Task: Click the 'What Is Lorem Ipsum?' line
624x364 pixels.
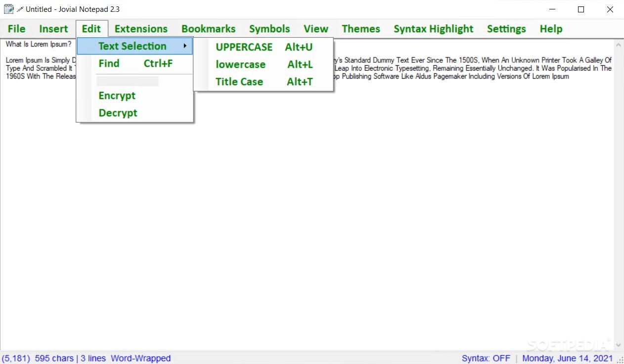Action: [39, 44]
